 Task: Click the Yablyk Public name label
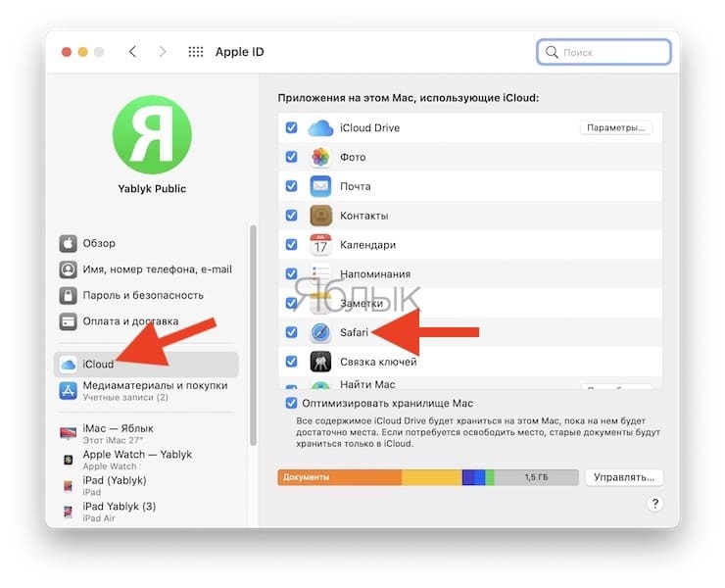(152, 189)
